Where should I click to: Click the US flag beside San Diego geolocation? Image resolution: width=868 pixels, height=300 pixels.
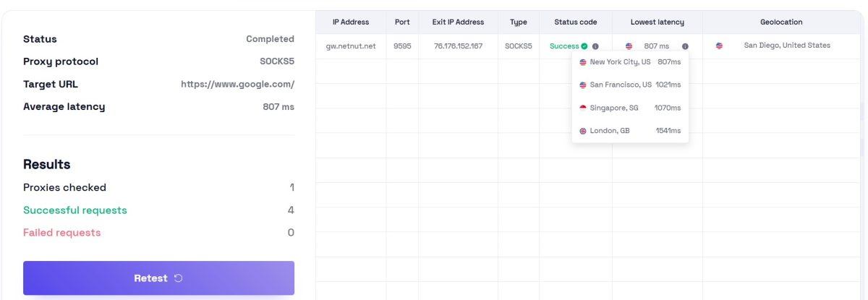tap(719, 46)
